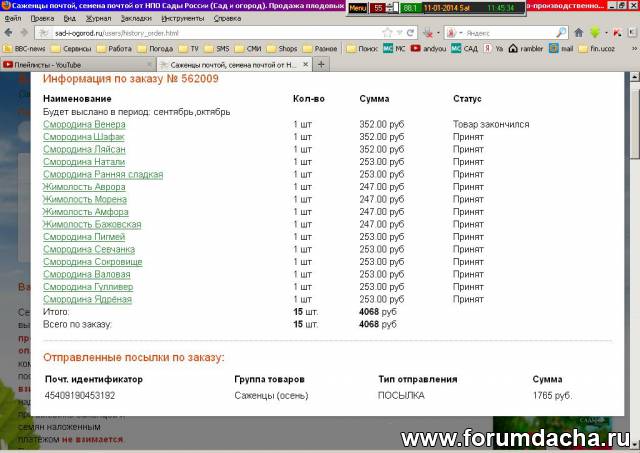This screenshot has height=453, width=640.
Task: Click the browser back arrow button
Action: click(x=10, y=33)
